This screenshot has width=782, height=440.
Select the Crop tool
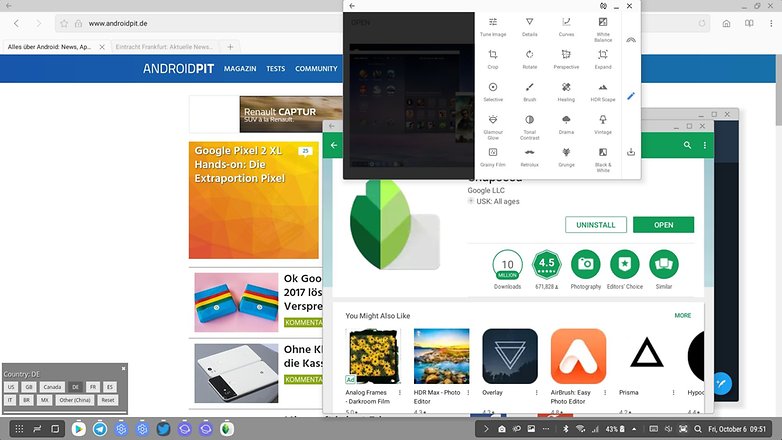(x=493, y=59)
